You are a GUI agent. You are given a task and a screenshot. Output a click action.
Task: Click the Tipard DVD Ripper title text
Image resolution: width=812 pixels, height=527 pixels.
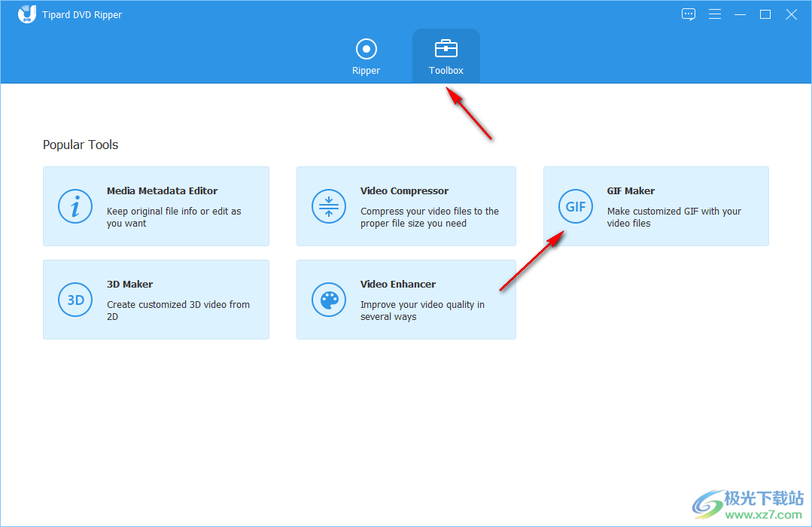[82, 14]
